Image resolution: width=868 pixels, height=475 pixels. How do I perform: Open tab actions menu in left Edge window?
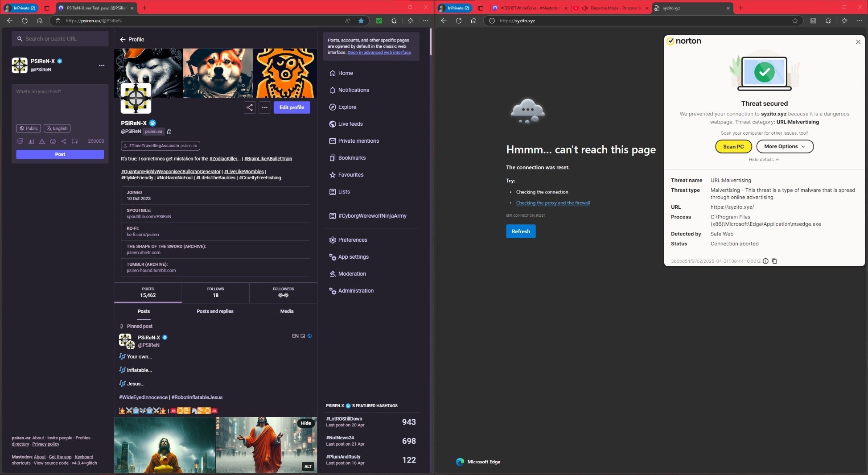pos(47,8)
